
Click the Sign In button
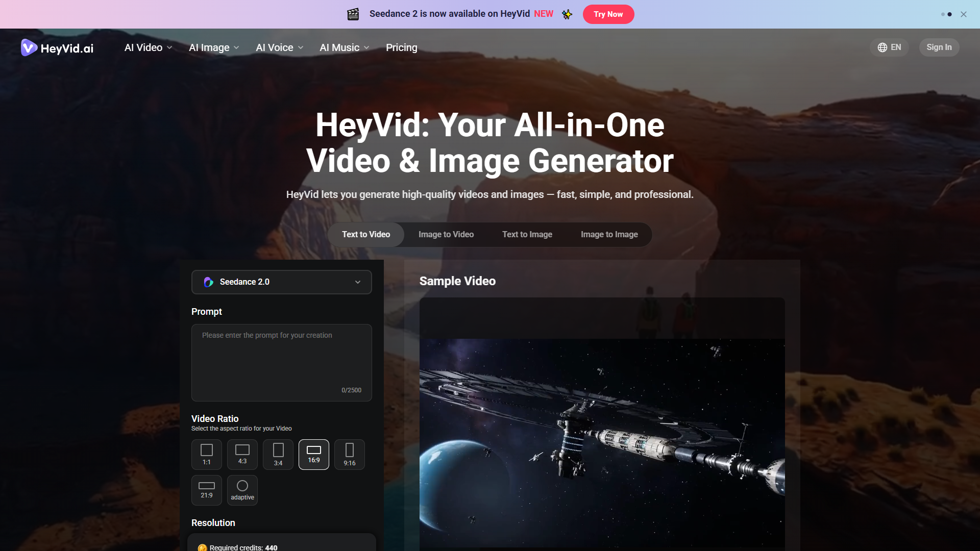tap(939, 47)
